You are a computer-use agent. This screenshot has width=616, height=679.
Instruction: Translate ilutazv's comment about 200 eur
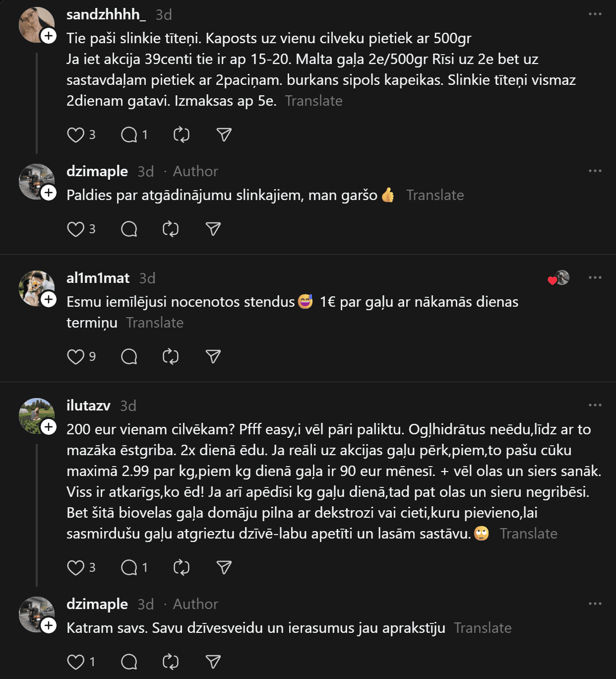(528, 534)
